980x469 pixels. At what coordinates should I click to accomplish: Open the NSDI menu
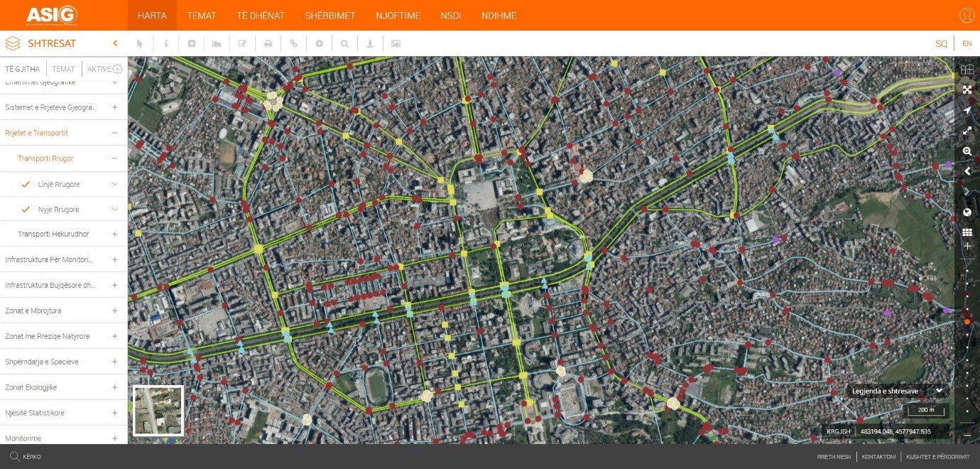[450, 16]
